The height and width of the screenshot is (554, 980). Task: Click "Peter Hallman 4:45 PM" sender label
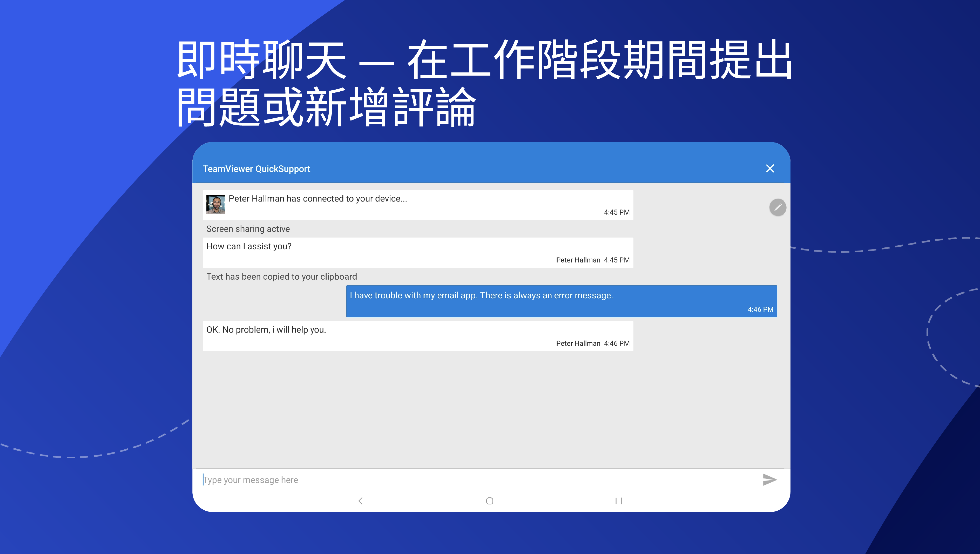point(593,260)
